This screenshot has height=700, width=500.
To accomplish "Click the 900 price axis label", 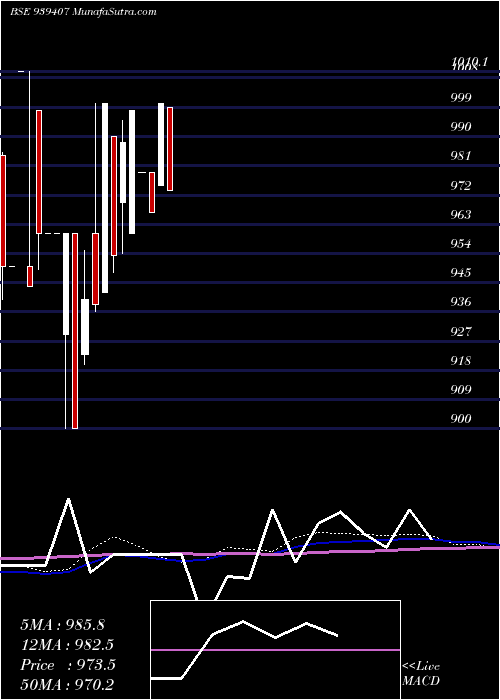I will (461, 419).
